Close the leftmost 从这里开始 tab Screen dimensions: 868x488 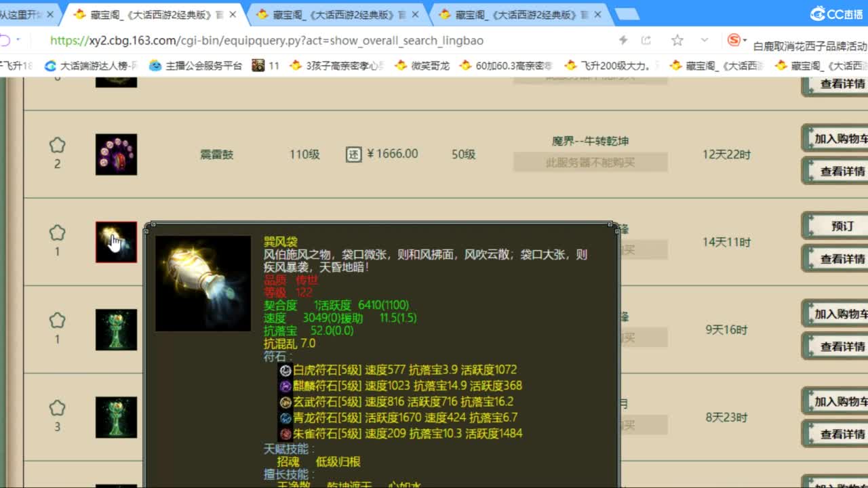50,14
